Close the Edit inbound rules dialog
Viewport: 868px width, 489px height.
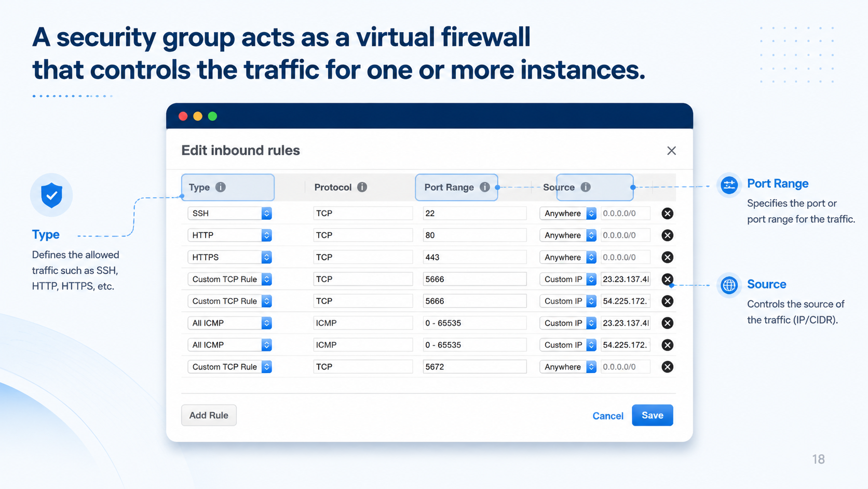coord(671,151)
